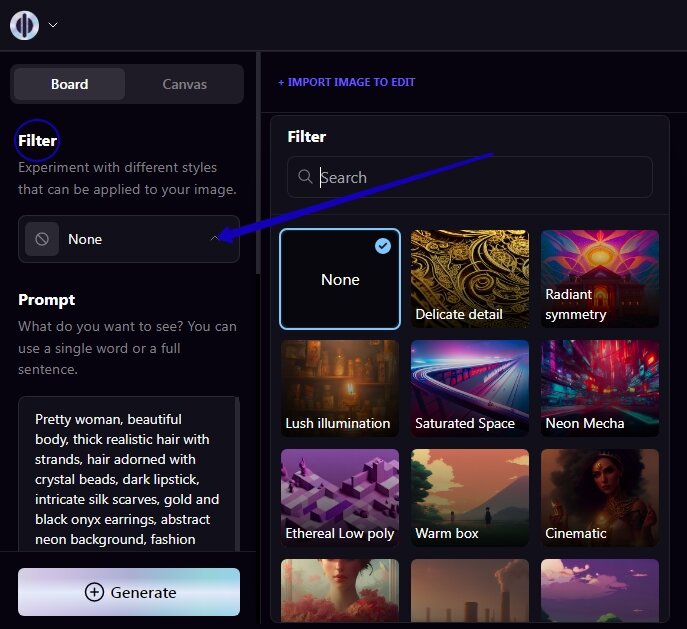Click inside the prompt text box
Screen dimensions: 687x629
[x=127, y=474]
